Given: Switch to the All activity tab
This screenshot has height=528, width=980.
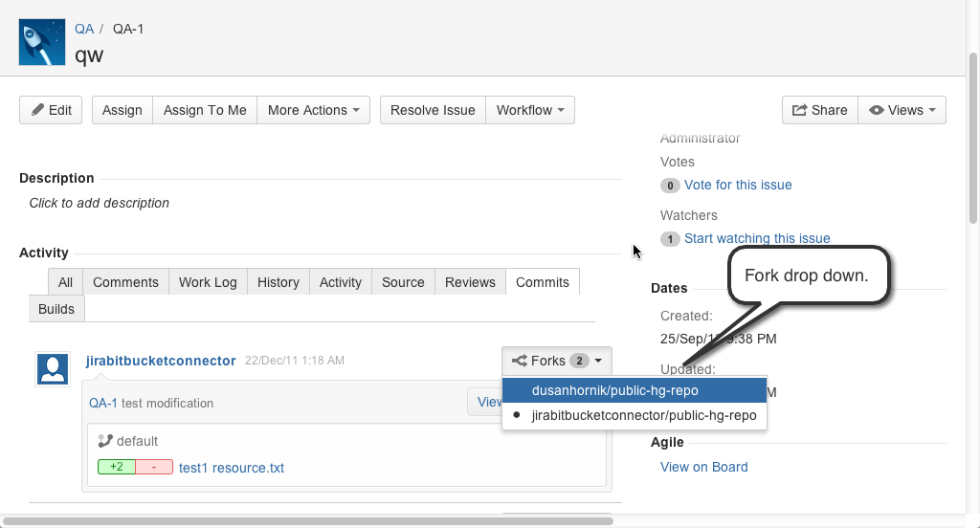Looking at the screenshot, I should [66, 282].
